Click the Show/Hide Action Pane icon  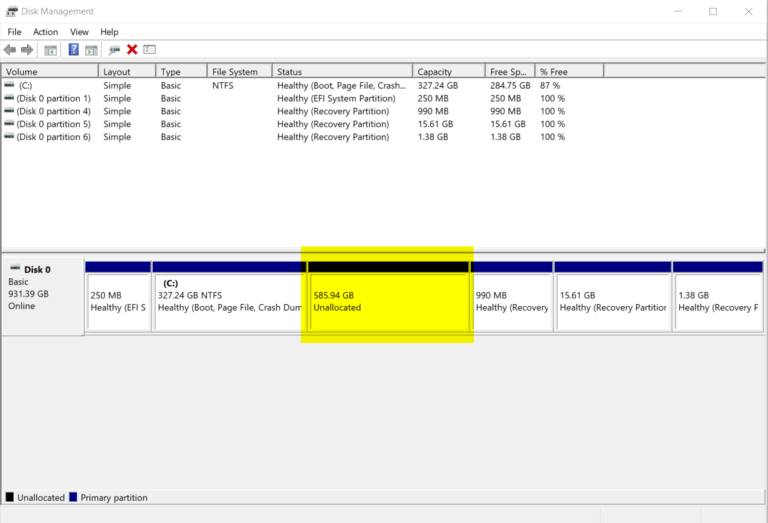(x=91, y=50)
